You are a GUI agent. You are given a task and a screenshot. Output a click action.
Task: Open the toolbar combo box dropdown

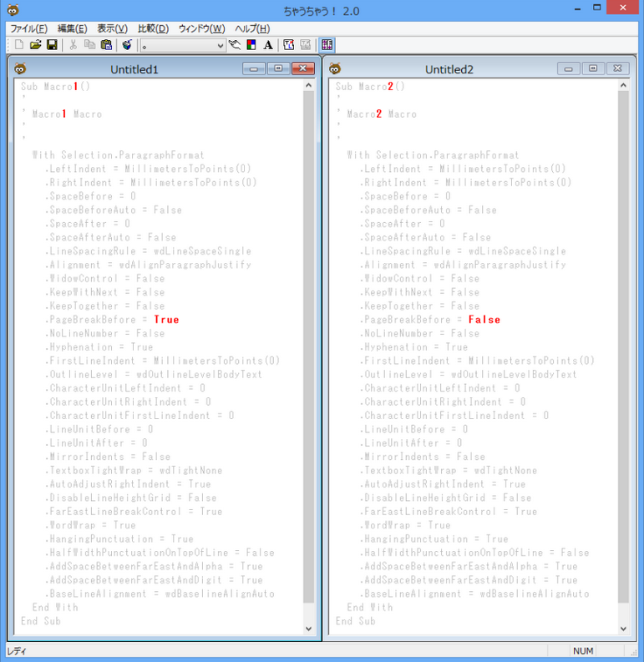(x=220, y=45)
